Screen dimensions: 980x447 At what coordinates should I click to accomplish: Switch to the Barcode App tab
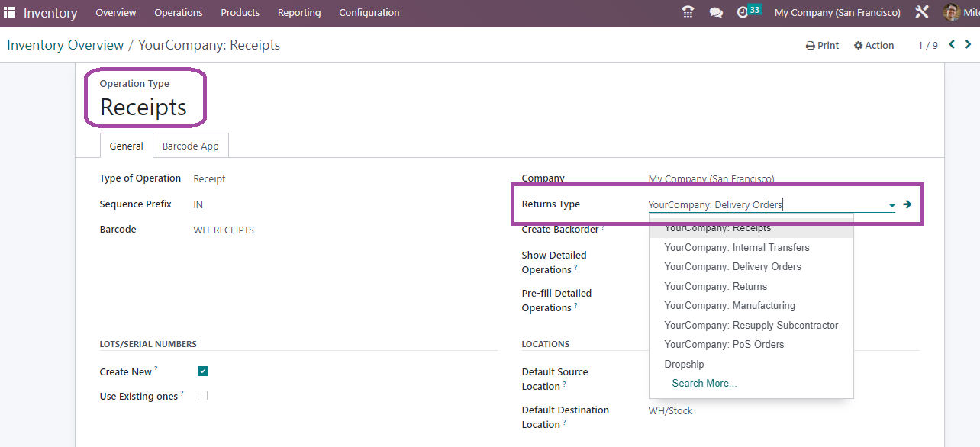tap(191, 146)
